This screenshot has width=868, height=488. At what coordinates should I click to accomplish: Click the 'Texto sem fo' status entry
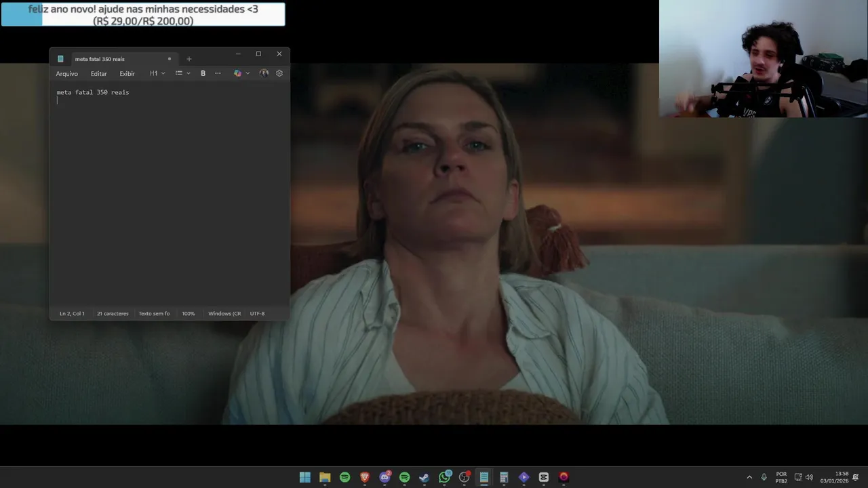[154, 314]
